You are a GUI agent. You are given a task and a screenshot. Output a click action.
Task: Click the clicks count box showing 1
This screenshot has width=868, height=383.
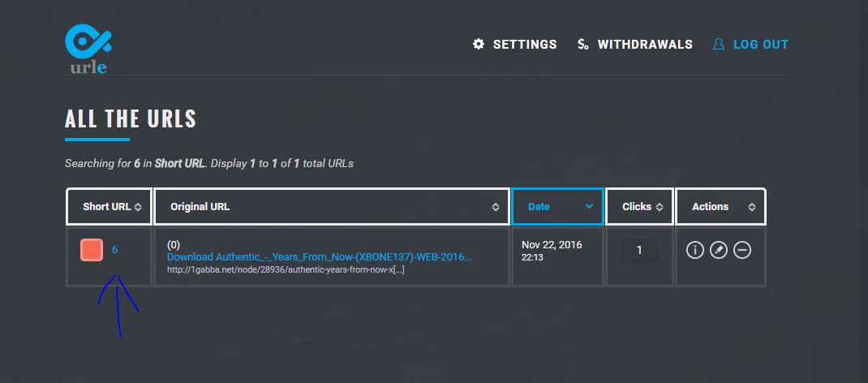(x=639, y=250)
